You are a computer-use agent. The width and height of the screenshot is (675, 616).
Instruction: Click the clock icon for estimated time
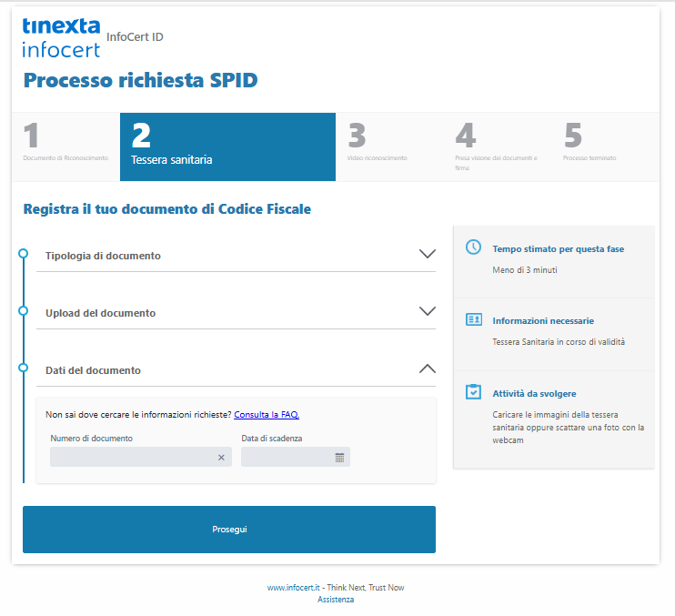(x=473, y=247)
